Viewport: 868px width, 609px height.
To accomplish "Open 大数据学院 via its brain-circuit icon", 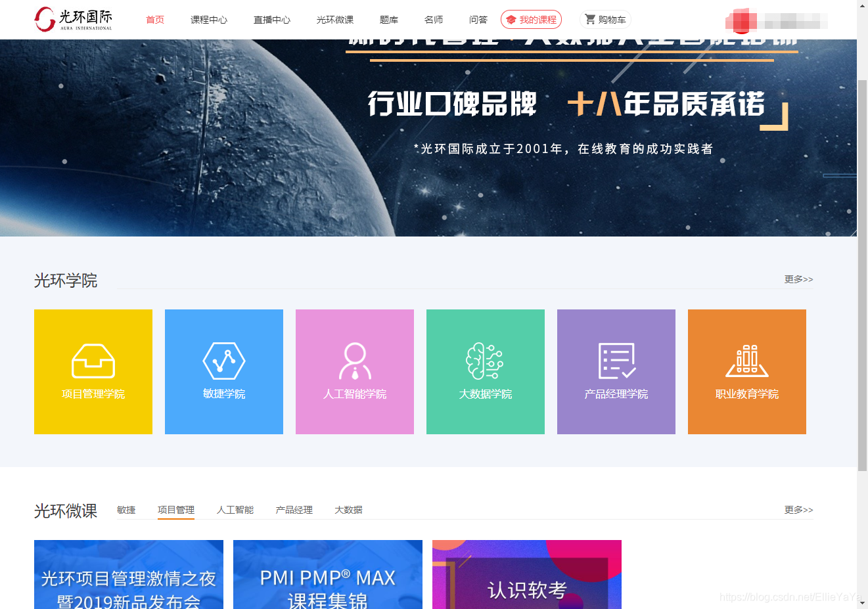I will [x=485, y=361].
